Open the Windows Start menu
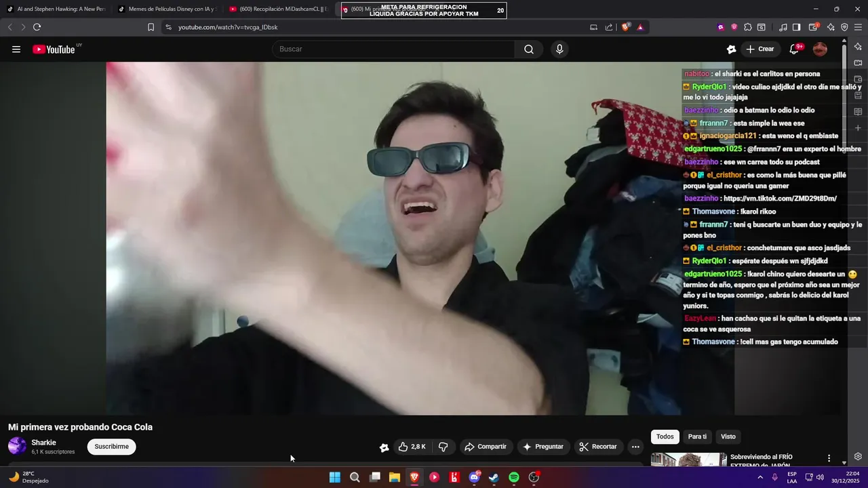Image resolution: width=868 pixels, height=488 pixels. pyautogui.click(x=335, y=477)
